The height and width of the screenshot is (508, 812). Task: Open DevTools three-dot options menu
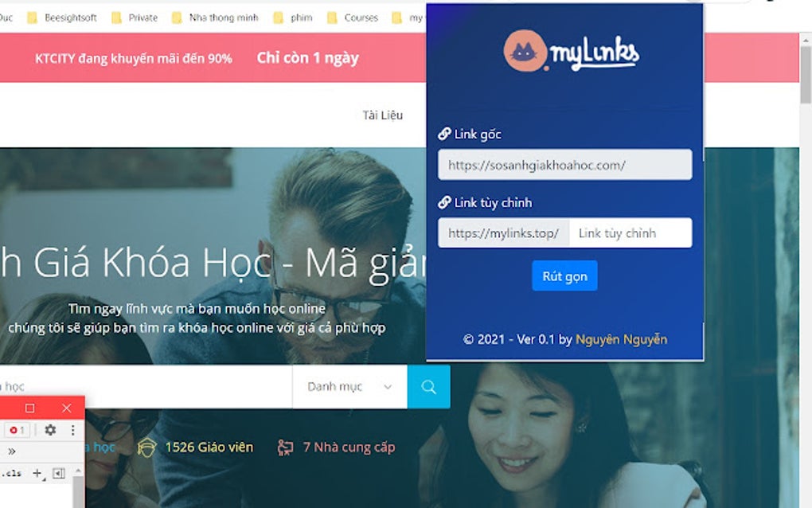coord(73,430)
